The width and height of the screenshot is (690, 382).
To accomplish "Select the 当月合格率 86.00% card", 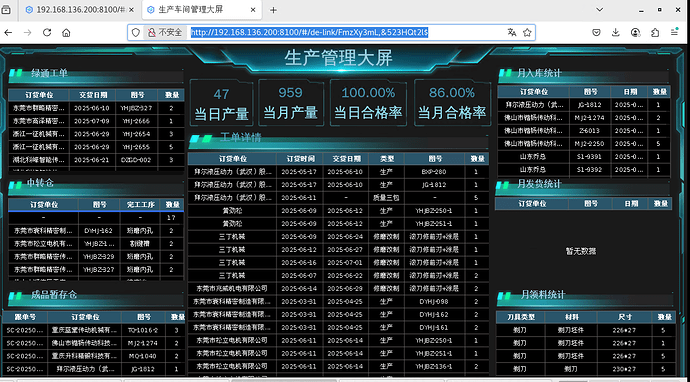I will click(x=452, y=103).
